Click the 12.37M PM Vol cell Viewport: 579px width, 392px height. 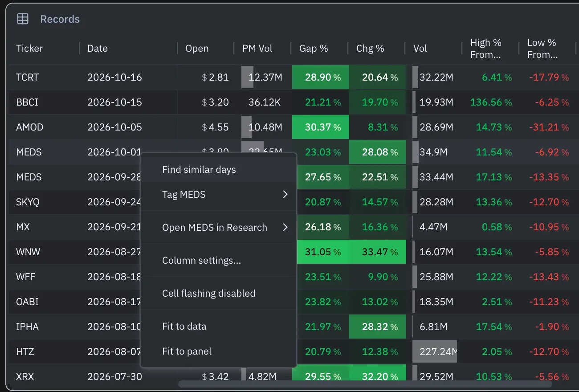click(x=263, y=78)
